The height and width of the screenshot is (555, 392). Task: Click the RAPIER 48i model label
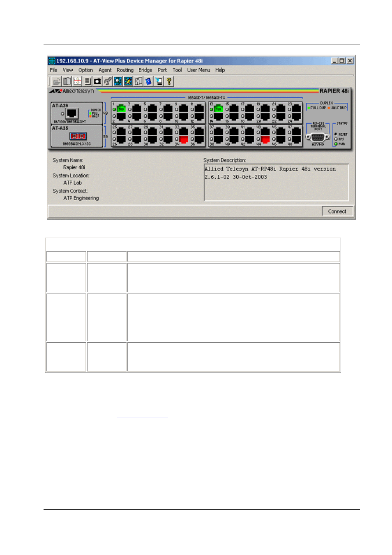pos(334,91)
